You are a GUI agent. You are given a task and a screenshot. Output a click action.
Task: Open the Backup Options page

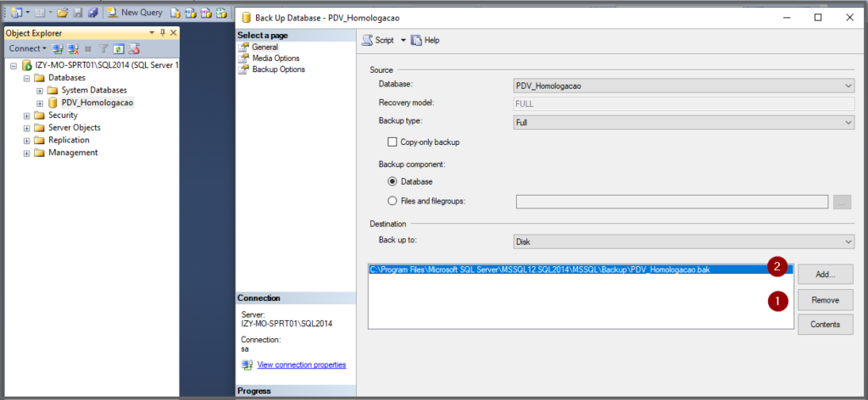[x=278, y=69]
